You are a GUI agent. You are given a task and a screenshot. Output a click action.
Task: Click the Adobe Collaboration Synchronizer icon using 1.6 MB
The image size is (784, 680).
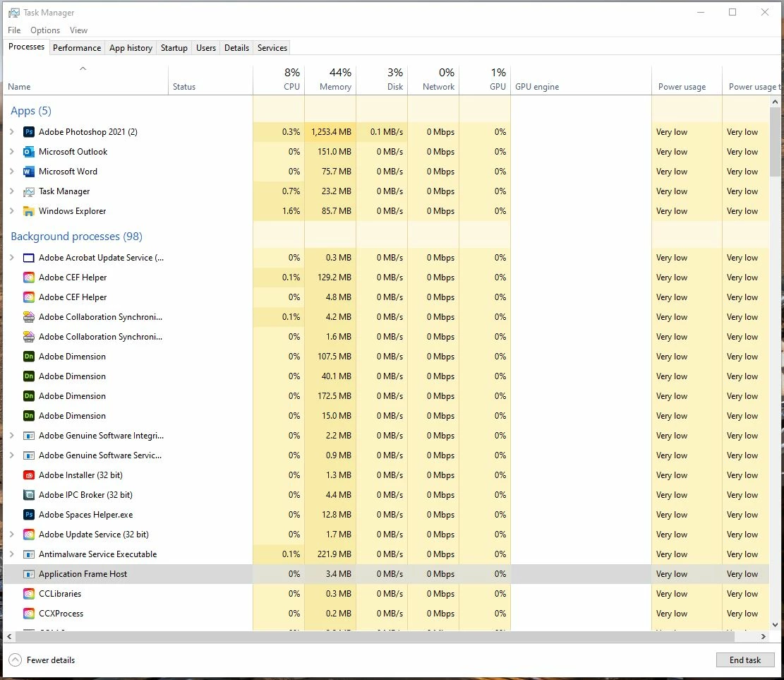(29, 337)
